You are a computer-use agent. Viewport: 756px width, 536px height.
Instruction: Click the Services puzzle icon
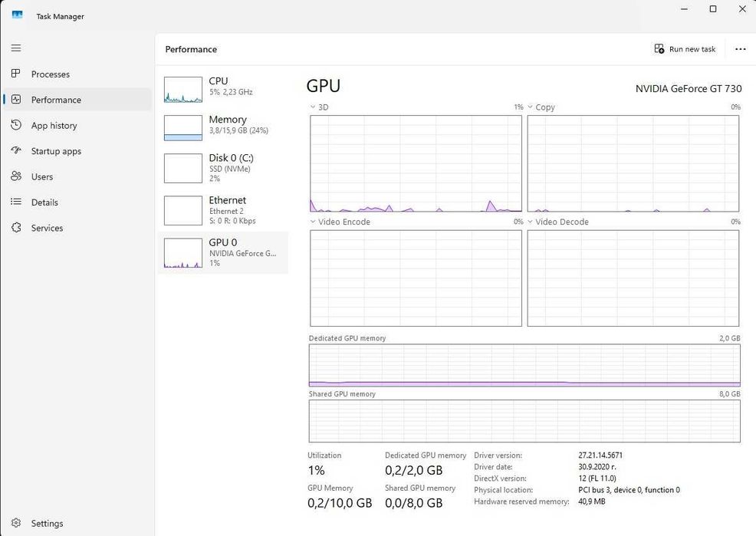16,228
